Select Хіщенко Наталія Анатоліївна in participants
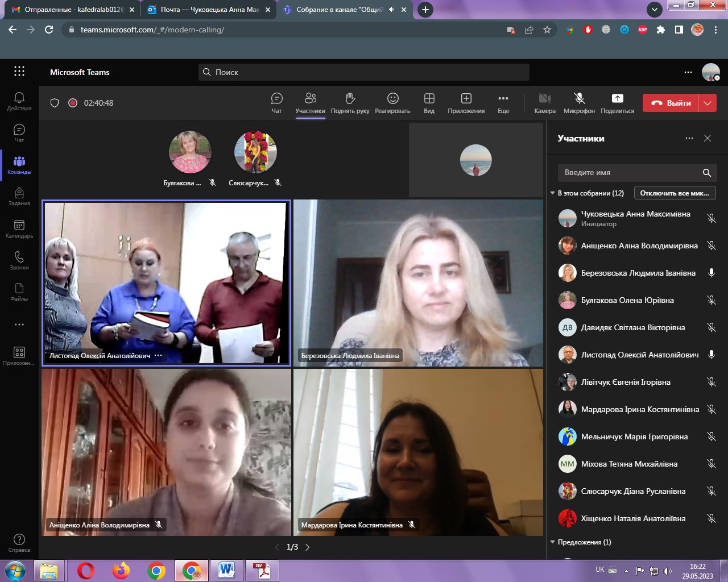The width and height of the screenshot is (728, 582). tap(637, 518)
